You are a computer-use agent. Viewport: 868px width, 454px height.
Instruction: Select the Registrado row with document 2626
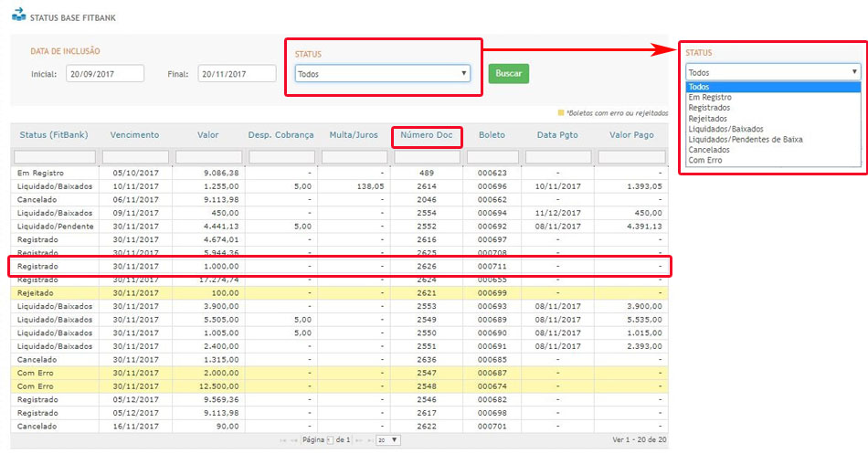point(340,266)
